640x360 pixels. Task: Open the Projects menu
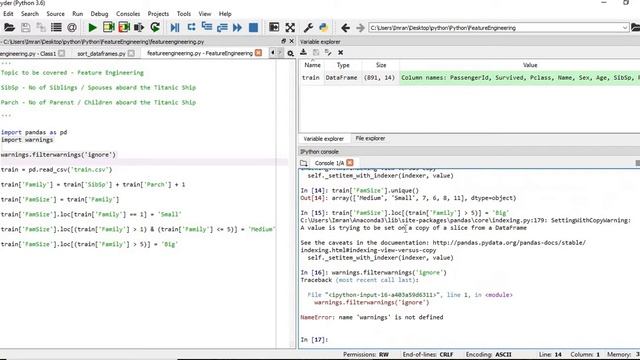click(x=158, y=14)
